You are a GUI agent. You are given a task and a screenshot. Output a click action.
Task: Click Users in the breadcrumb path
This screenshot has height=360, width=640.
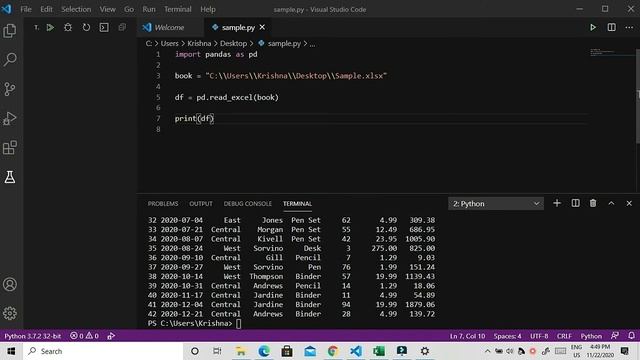tap(169, 43)
